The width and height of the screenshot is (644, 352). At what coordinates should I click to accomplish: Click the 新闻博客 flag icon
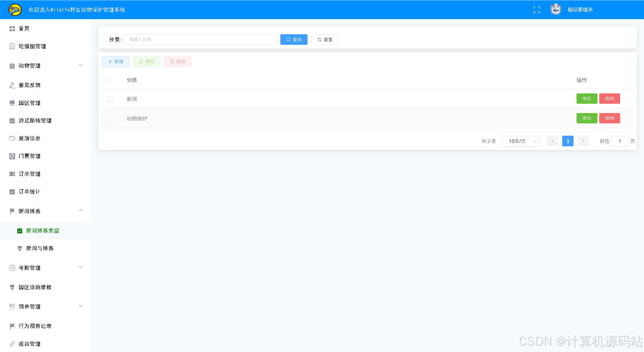pos(12,211)
